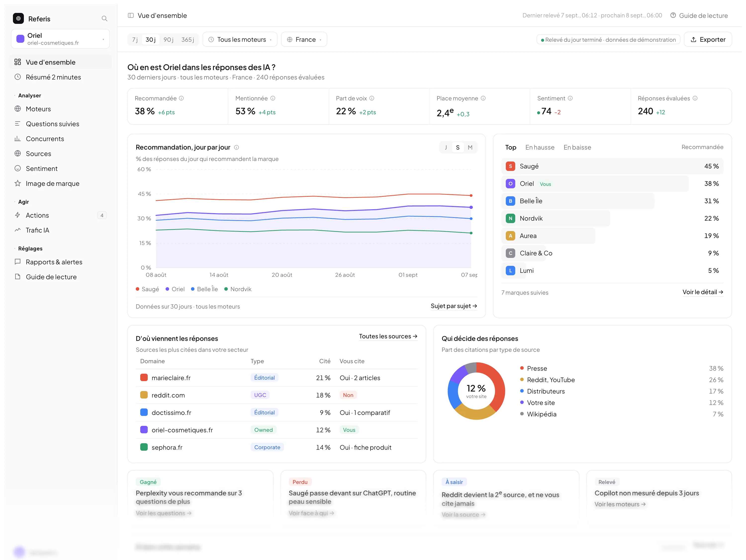This screenshot has width=746, height=560.
Task: Select the 30 j period
Action: [150, 40]
